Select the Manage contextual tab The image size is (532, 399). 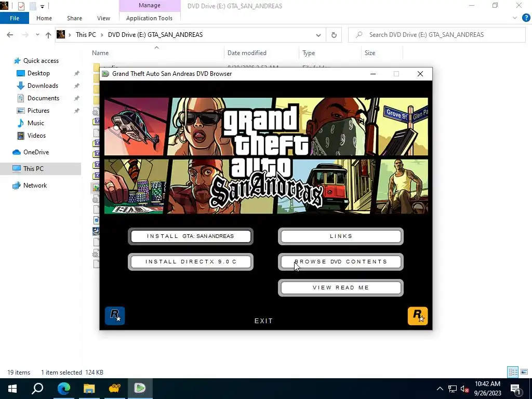pos(150,5)
